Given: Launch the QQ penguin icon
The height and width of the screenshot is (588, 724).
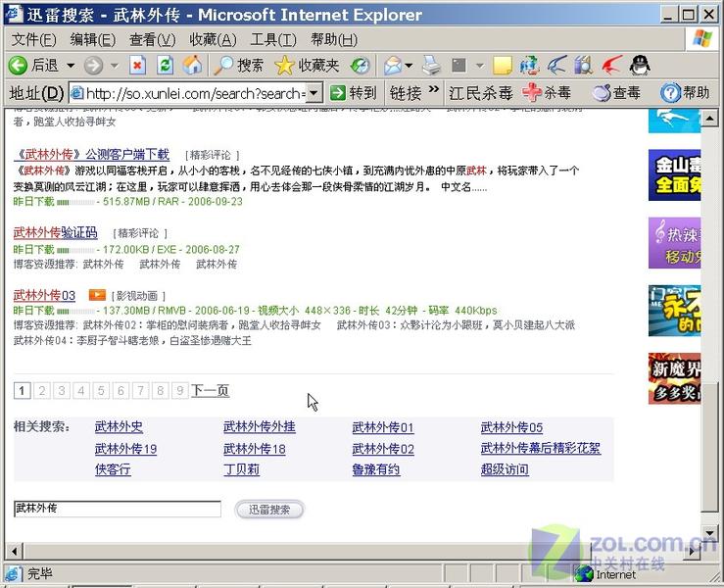Looking at the screenshot, I should click(x=640, y=65).
